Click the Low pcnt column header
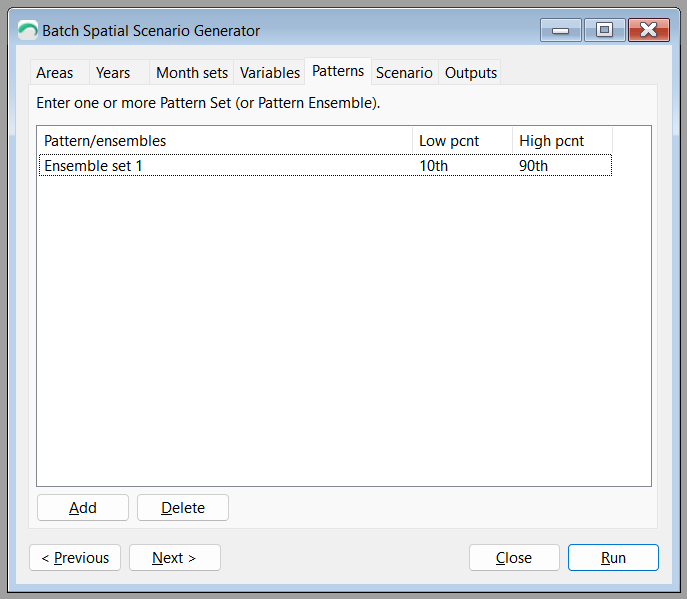Screen dimensions: 687x599 (x=462, y=141)
